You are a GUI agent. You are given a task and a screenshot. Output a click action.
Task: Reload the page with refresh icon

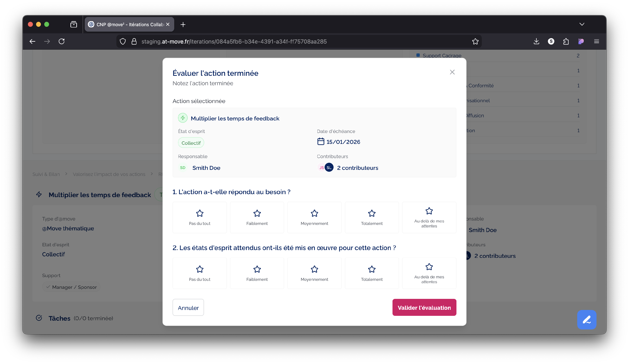pyautogui.click(x=62, y=41)
